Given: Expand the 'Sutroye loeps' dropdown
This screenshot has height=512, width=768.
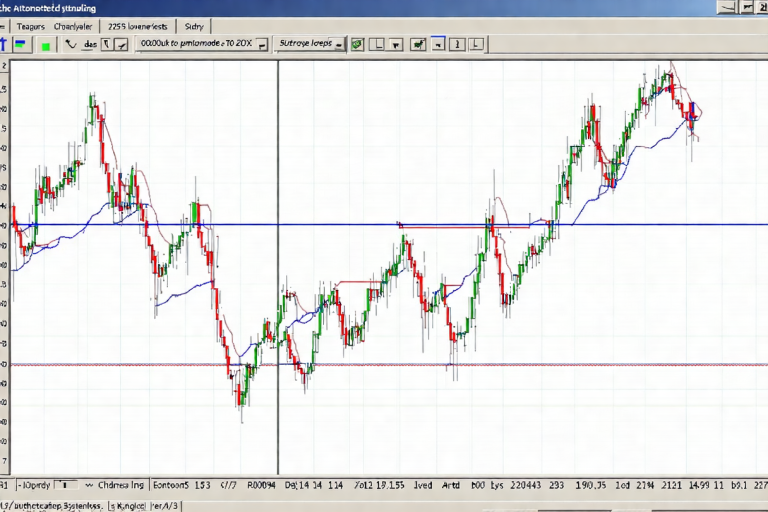Looking at the screenshot, I should point(339,44).
